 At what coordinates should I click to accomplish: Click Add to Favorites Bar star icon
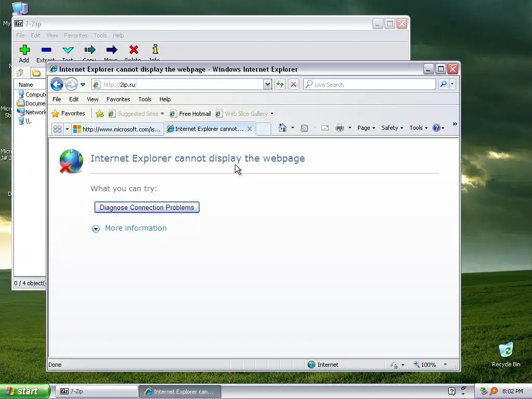99,114
